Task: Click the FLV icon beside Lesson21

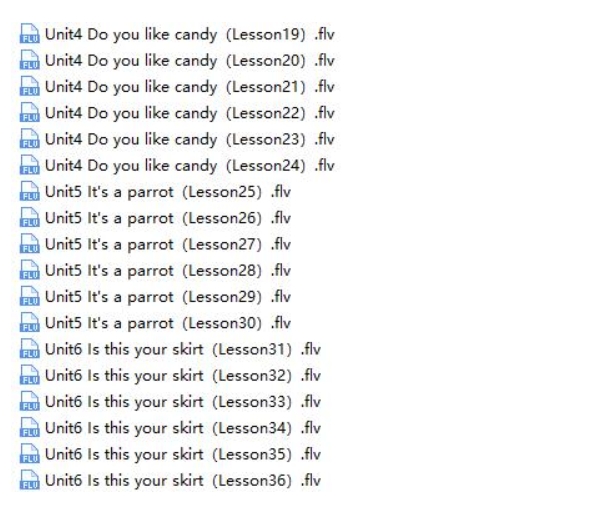Action: [x=27, y=87]
